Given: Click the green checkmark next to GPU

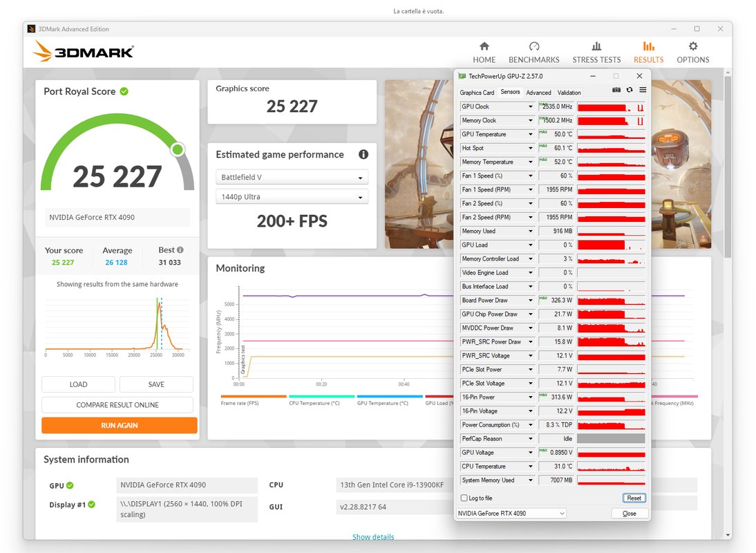Looking at the screenshot, I should pos(70,485).
